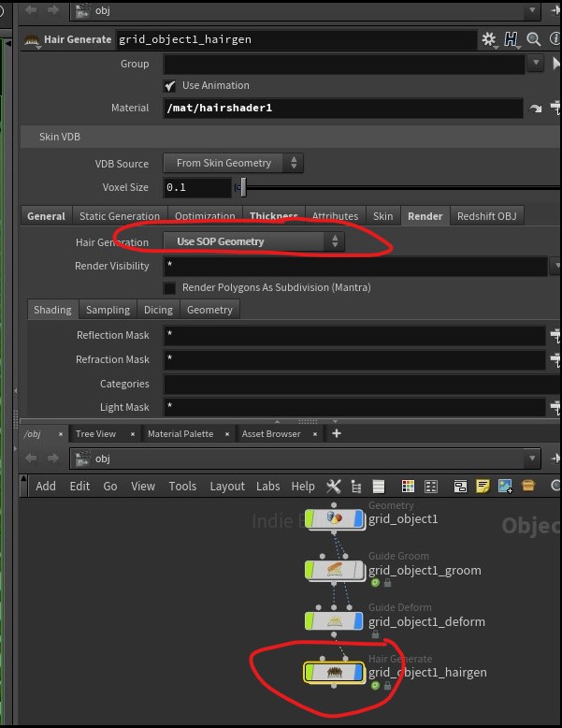The image size is (562, 728).
Task: Expand the Group field dropdown arrow
Action: click(536, 64)
